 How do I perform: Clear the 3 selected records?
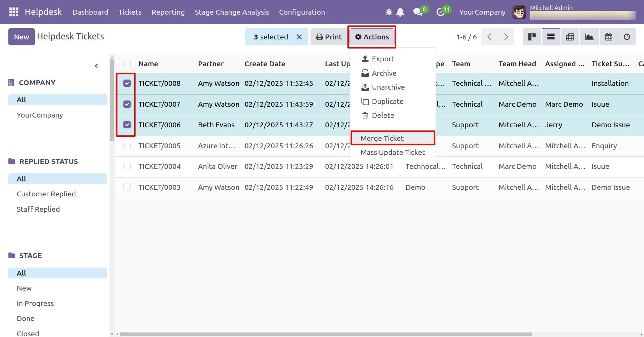tap(299, 37)
